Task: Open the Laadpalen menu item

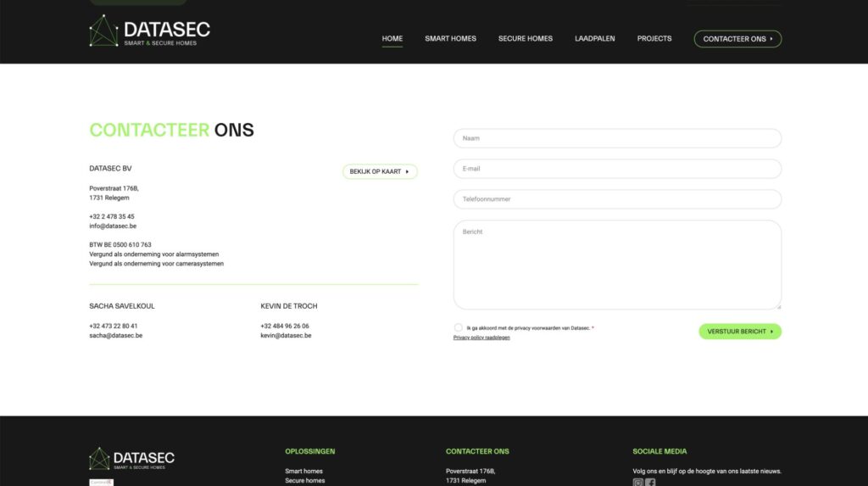Action: [x=594, y=39]
